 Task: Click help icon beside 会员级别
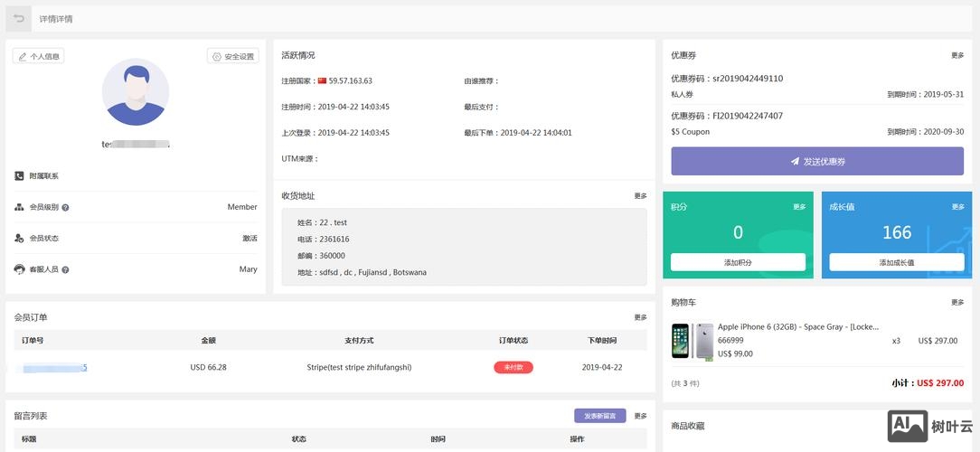click(x=66, y=208)
